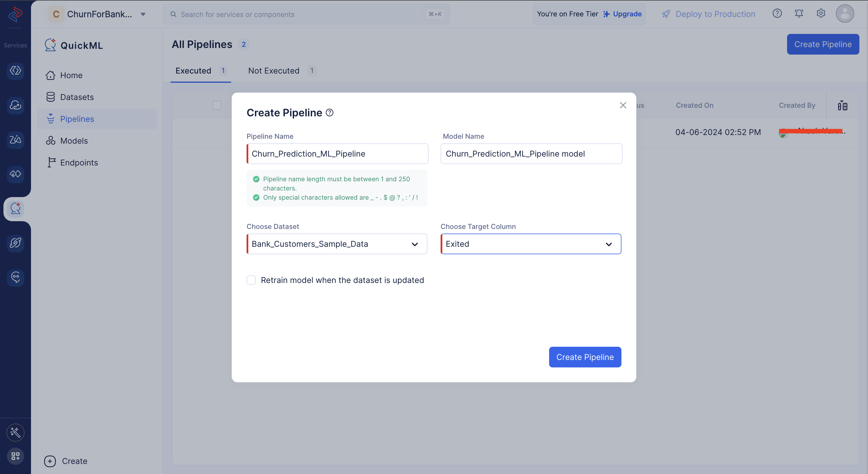Click the Pipeline Name input field
Image resolution: width=868 pixels, height=474 pixels.
click(338, 153)
